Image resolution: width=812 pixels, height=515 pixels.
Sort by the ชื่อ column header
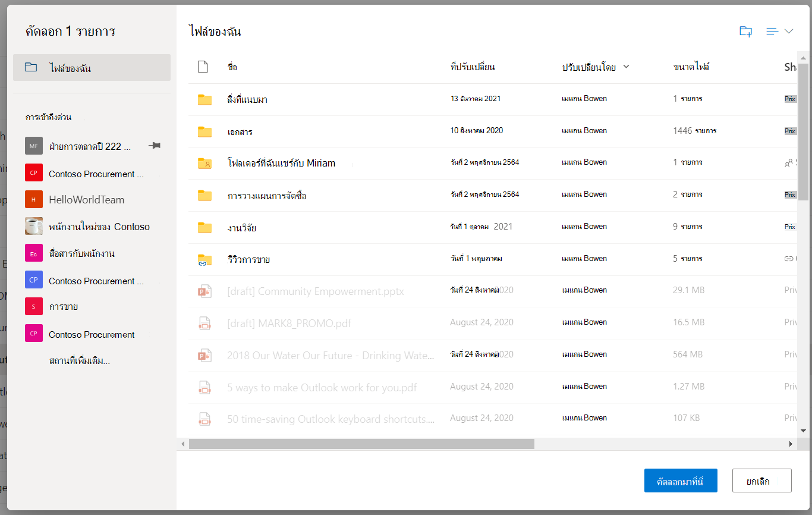coord(232,67)
